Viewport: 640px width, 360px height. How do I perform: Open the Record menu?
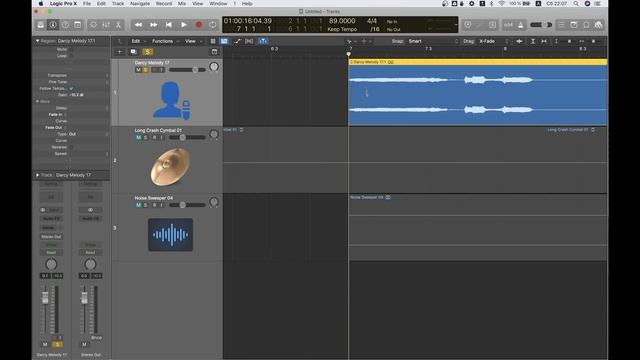point(164,4)
